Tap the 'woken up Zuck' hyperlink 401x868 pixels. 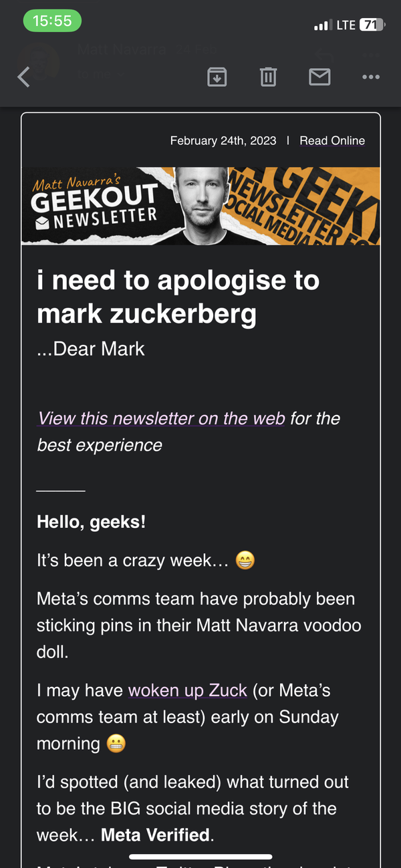tap(187, 690)
